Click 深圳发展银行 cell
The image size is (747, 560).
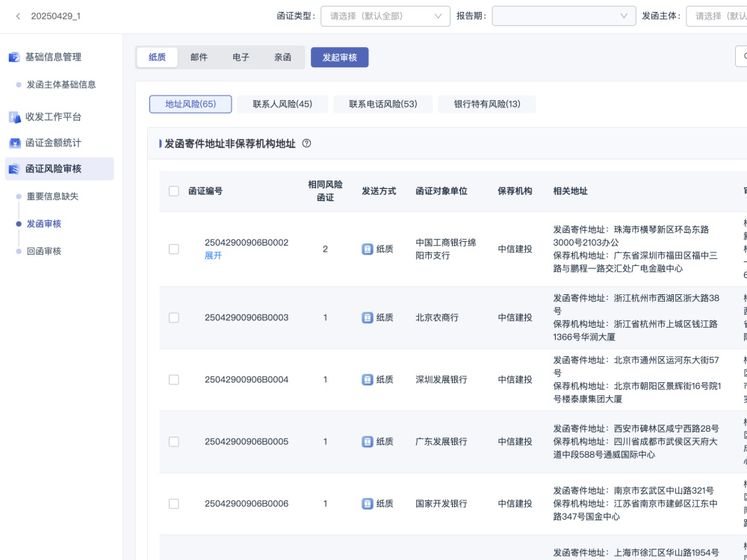441,379
